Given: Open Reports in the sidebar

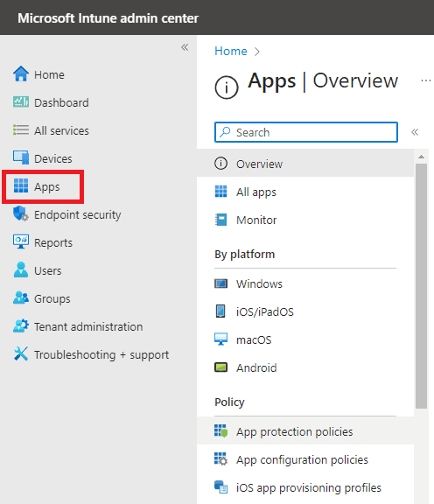Looking at the screenshot, I should [x=53, y=242].
